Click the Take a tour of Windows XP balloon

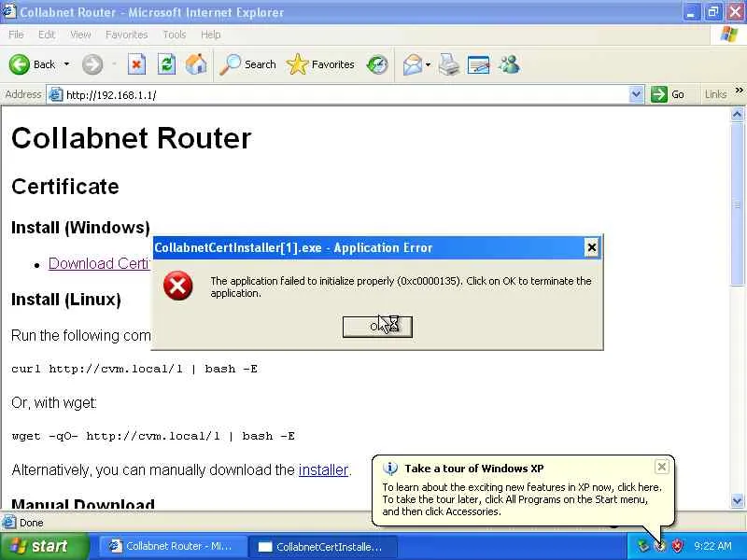click(523, 489)
